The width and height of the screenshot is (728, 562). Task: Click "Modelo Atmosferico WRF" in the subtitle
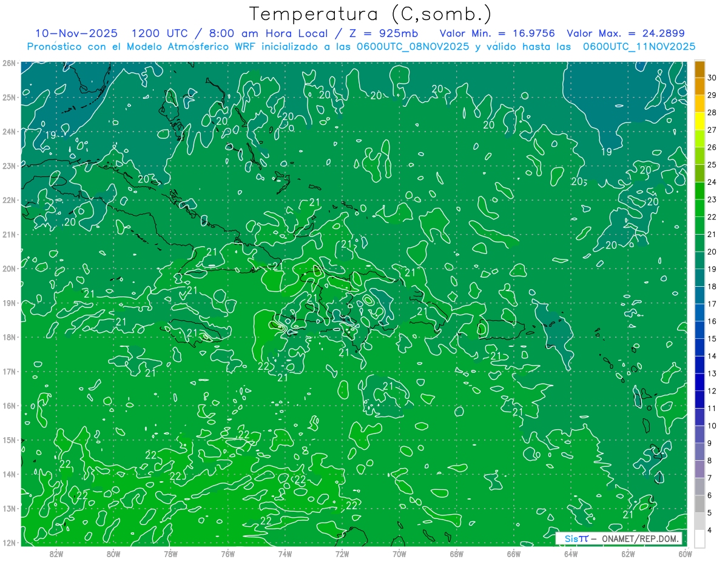pos(177,46)
